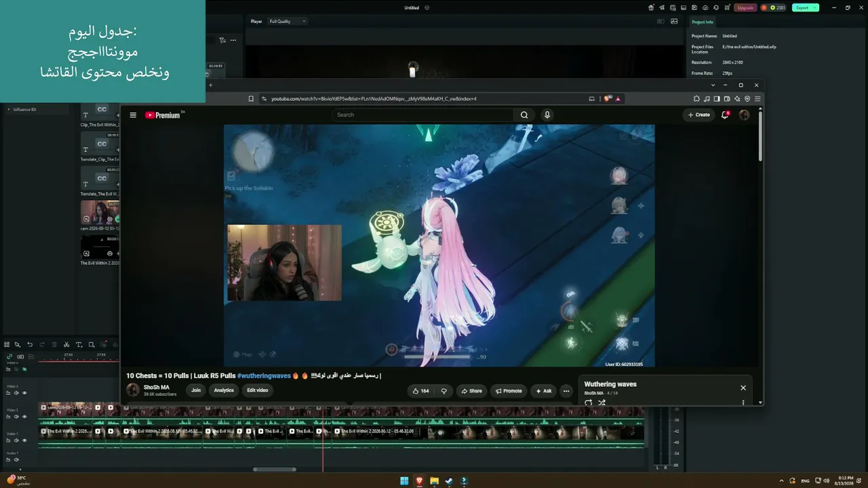Click the YouTube Premium logo

click(164, 115)
